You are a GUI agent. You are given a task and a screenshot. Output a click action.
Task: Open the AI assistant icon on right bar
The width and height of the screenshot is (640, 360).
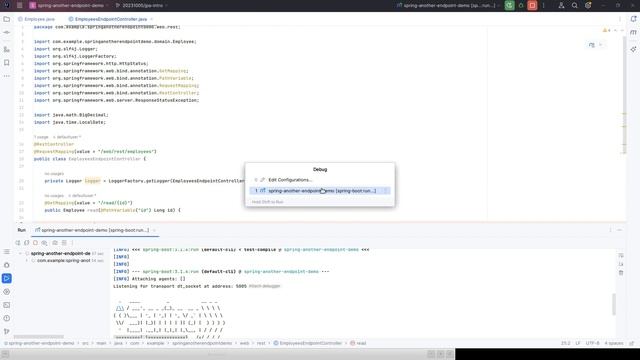(x=633, y=49)
